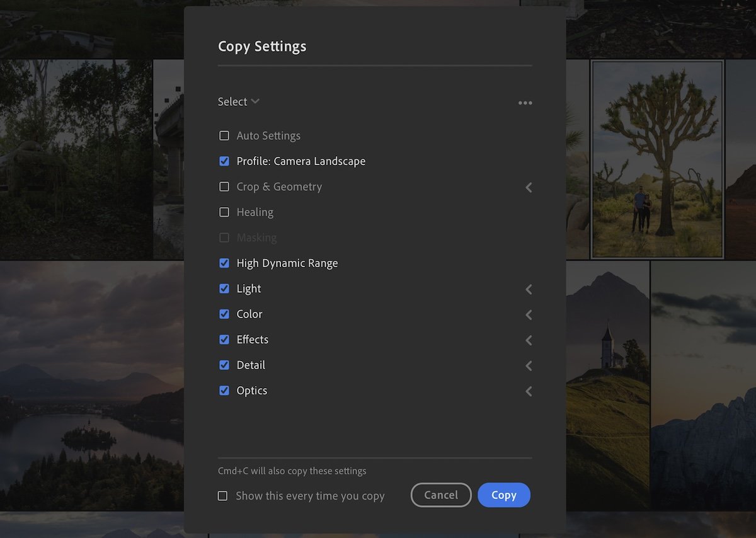Click the three-dot more options icon
This screenshot has width=756, height=538.
(525, 103)
